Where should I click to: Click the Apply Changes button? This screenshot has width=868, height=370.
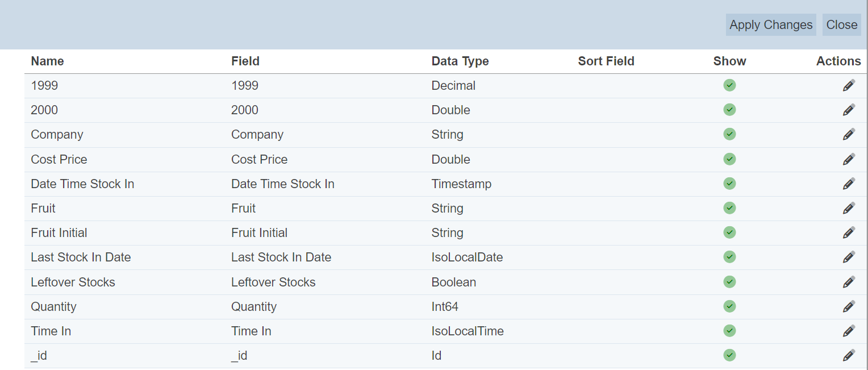[x=770, y=25]
